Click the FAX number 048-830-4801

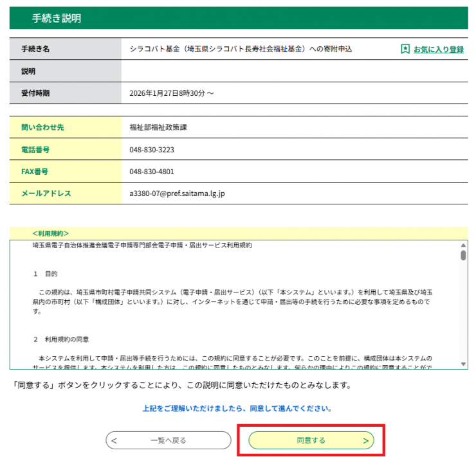pyautogui.click(x=152, y=172)
